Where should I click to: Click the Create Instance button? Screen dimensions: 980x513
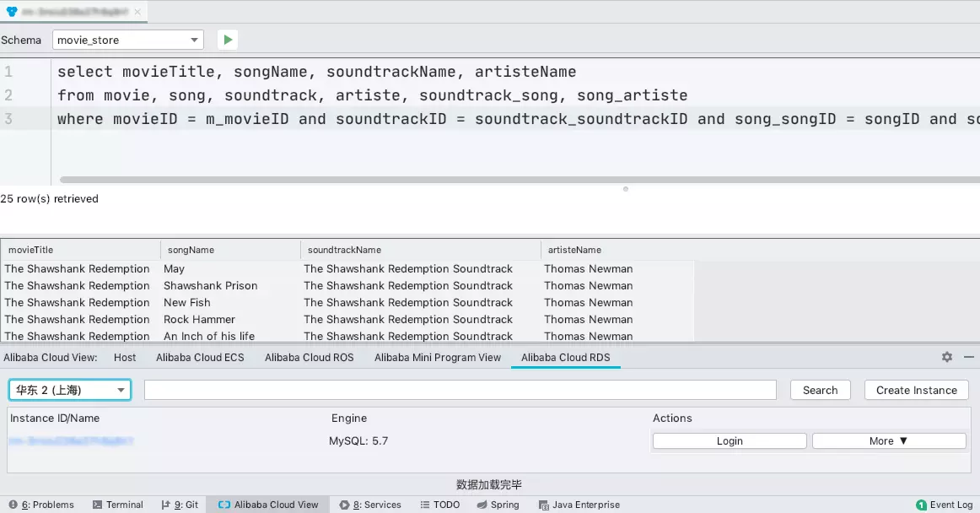[x=916, y=390]
